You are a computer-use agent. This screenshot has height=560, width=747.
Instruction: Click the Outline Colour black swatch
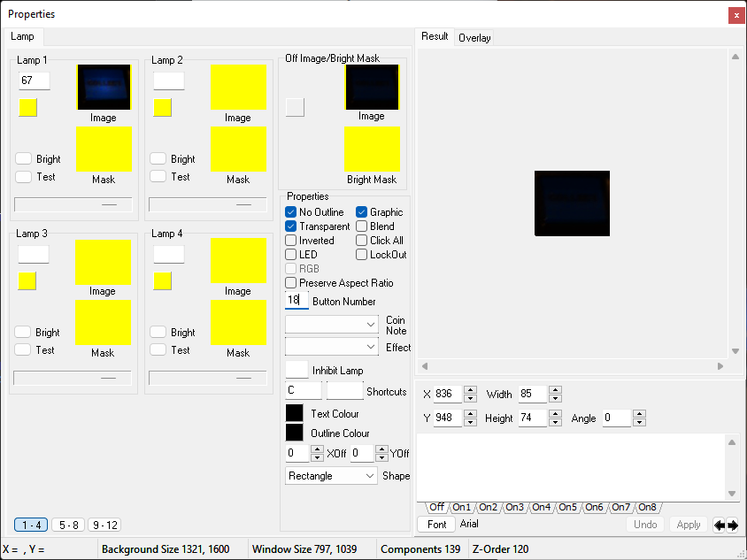295,433
